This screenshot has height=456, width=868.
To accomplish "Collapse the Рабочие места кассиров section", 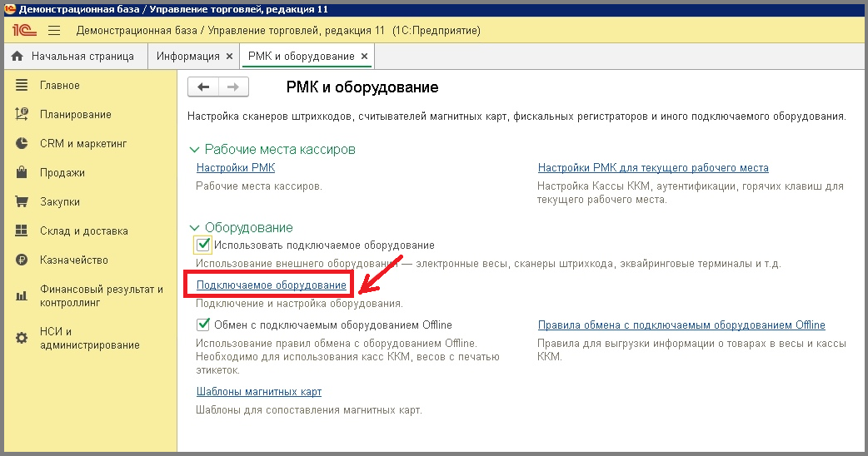I will point(194,150).
